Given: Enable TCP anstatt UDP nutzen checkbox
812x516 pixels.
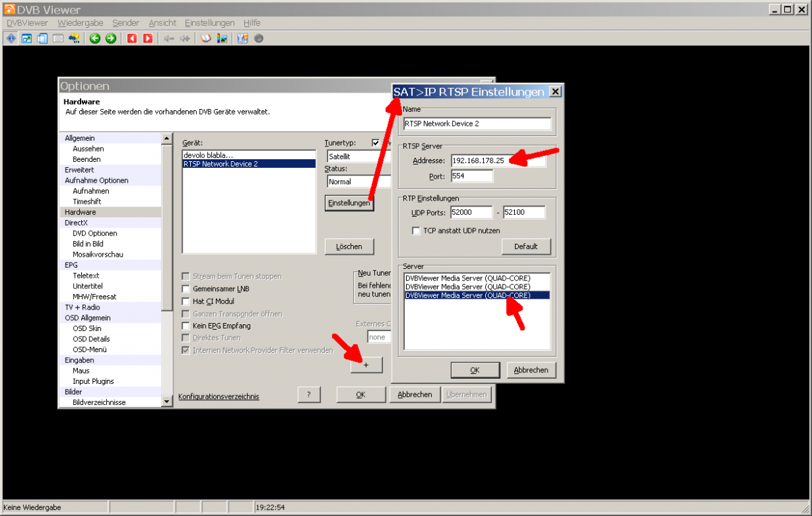Looking at the screenshot, I should (x=417, y=230).
